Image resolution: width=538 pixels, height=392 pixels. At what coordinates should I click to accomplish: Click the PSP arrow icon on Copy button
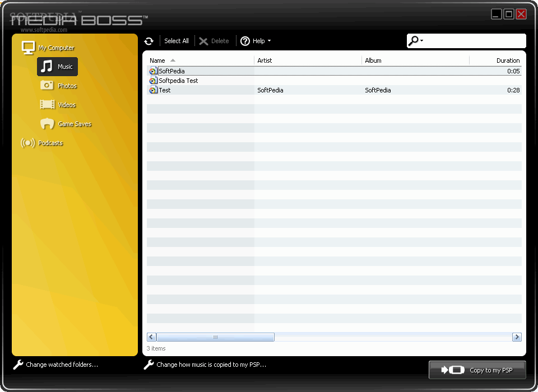click(453, 370)
